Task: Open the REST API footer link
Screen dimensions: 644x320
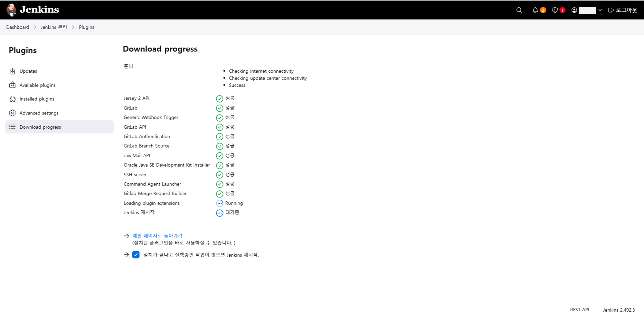Action: [x=580, y=310]
